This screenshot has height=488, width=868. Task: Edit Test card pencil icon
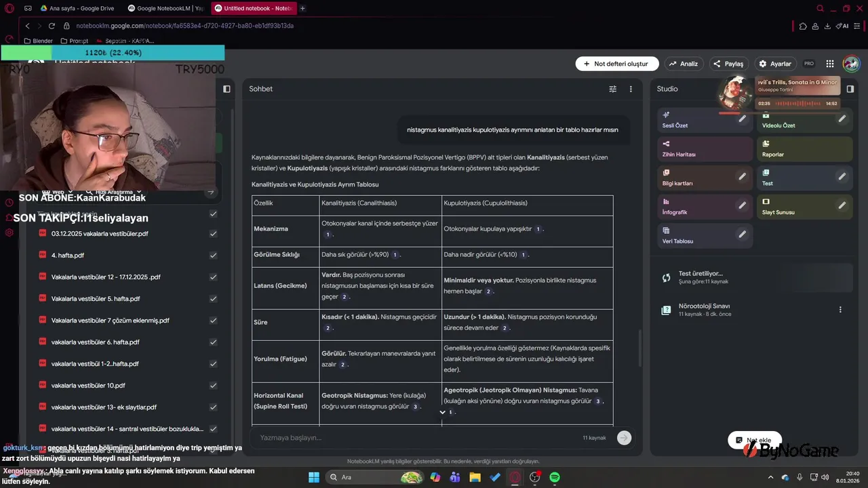(842, 176)
